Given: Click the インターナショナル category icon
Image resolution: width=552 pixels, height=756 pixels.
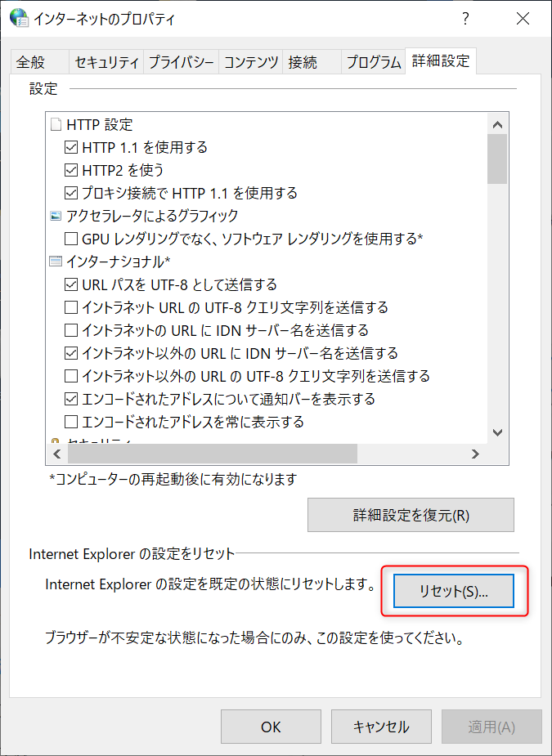Looking at the screenshot, I should click(56, 262).
